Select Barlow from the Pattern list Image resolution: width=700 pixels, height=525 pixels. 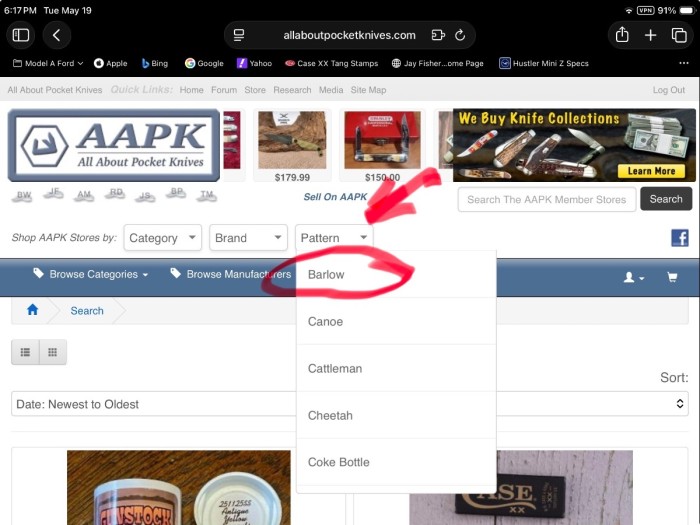(396, 274)
